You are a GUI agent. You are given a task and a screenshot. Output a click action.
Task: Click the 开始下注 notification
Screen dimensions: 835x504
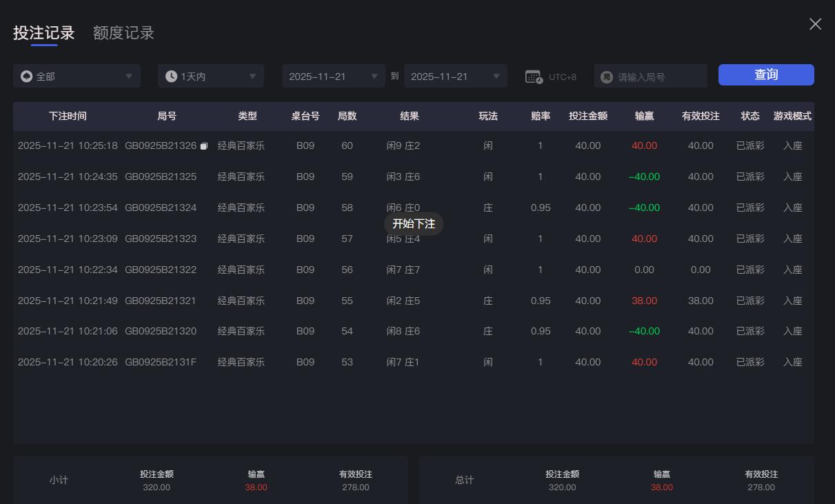point(414,223)
